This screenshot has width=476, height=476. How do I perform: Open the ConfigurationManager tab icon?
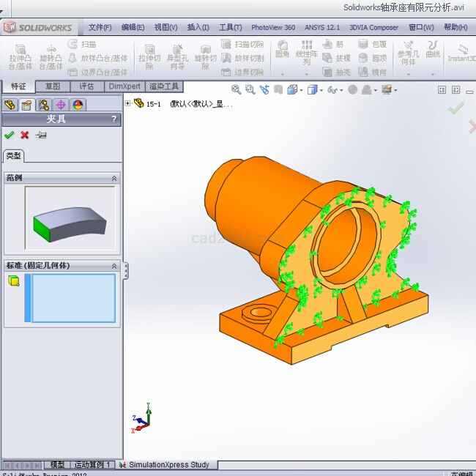44,105
